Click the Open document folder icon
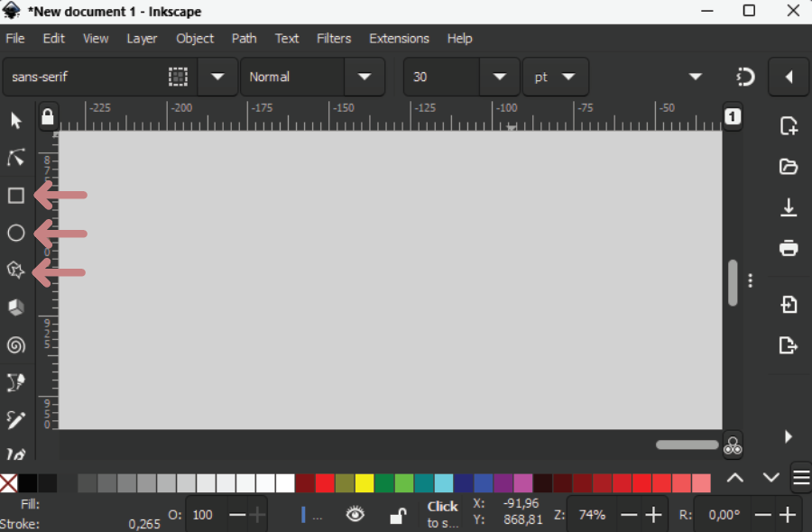The image size is (812, 532). pos(789,167)
